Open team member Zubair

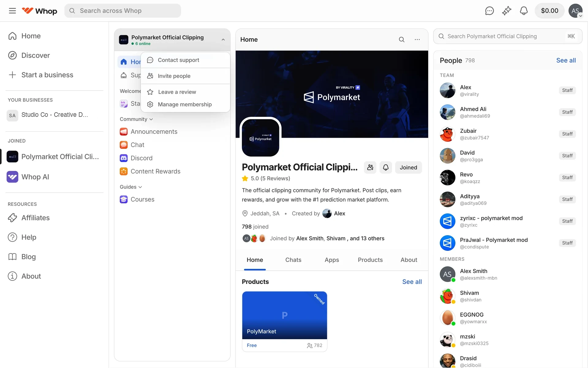(508, 134)
